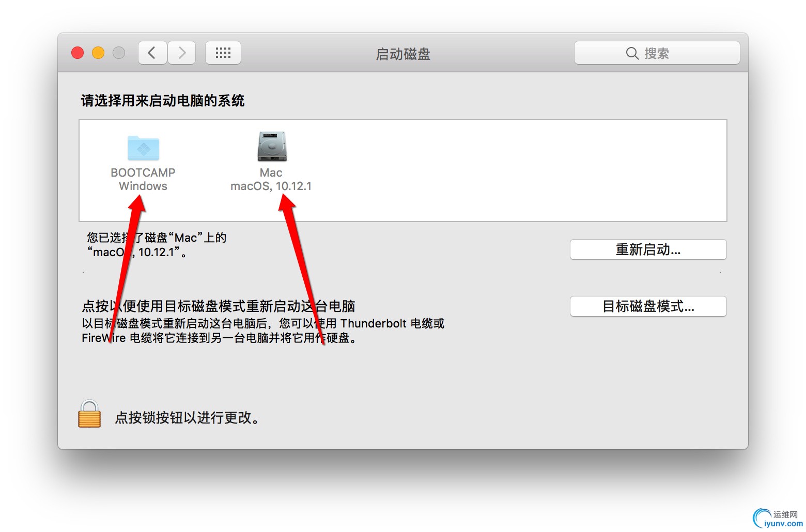Click the 点按锁按钮以进行更改 text
The width and height of the screenshot is (806, 532).
(x=188, y=417)
